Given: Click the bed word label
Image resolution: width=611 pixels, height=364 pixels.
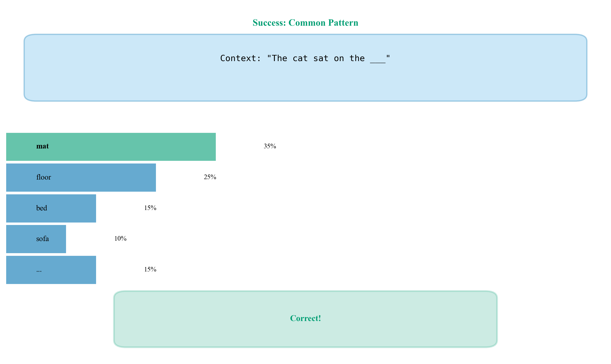Looking at the screenshot, I should 42,208.
